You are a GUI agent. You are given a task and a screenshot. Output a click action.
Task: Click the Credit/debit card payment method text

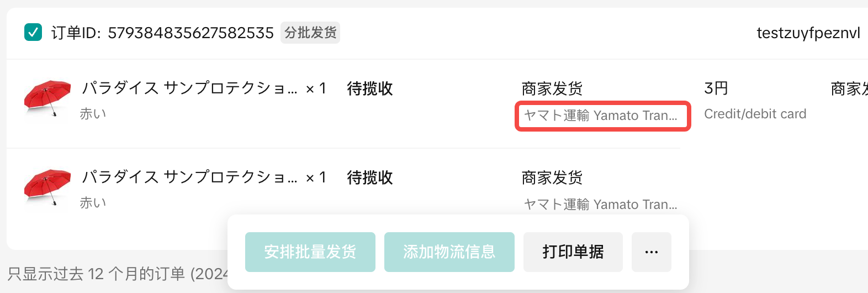click(755, 114)
